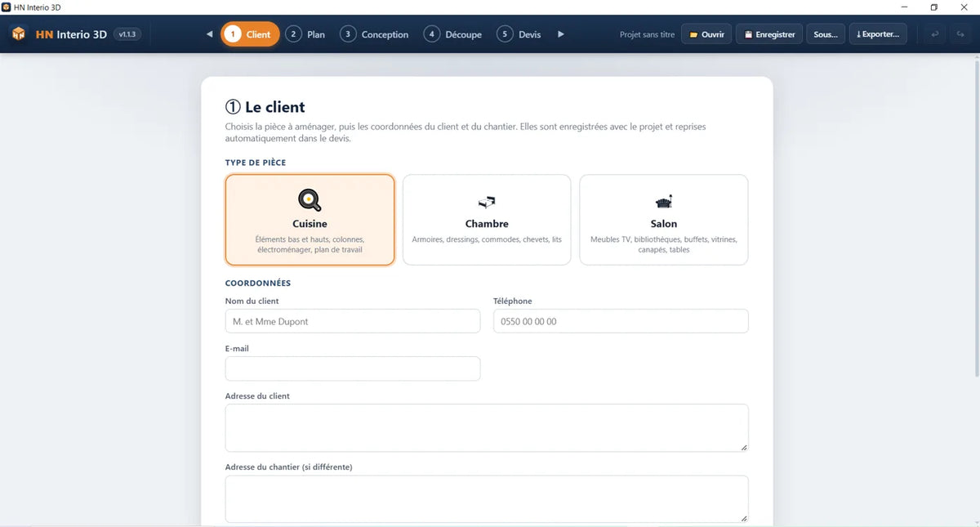Click the redo arrow icon

pos(960,34)
